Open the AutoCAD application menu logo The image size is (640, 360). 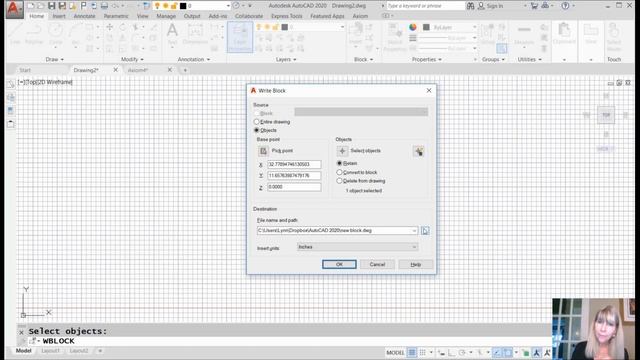[x=14, y=9]
